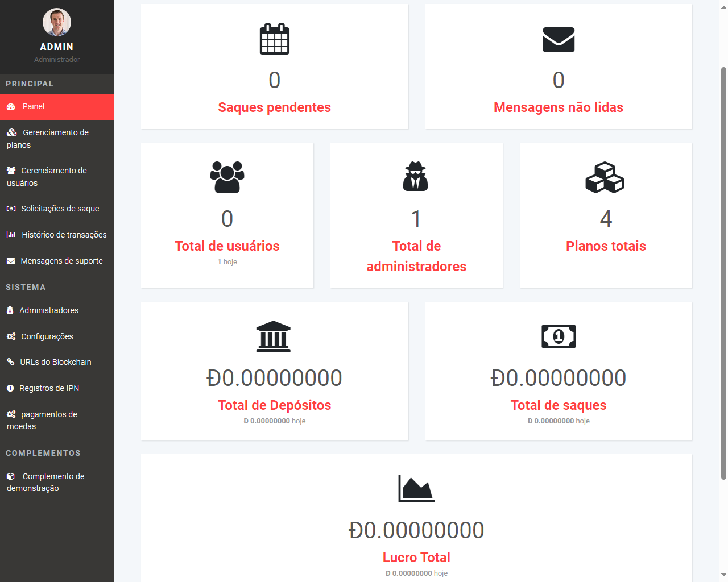The height and width of the screenshot is (582, 728).
Task: Click the cubes icon above Planos totais
Action: (605, 177)
